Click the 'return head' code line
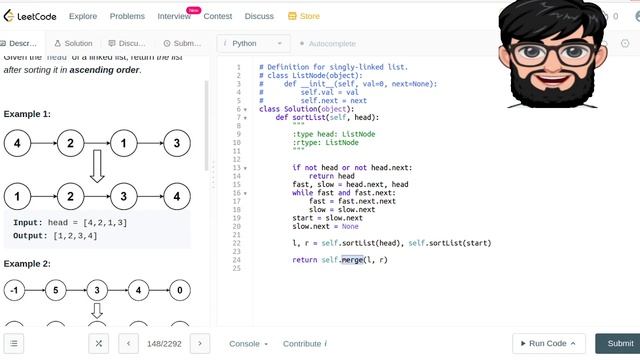 click(x=331, y=176)
